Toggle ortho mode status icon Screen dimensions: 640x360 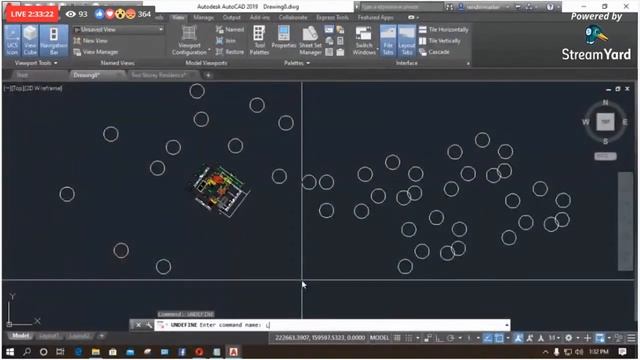point(440,338)
